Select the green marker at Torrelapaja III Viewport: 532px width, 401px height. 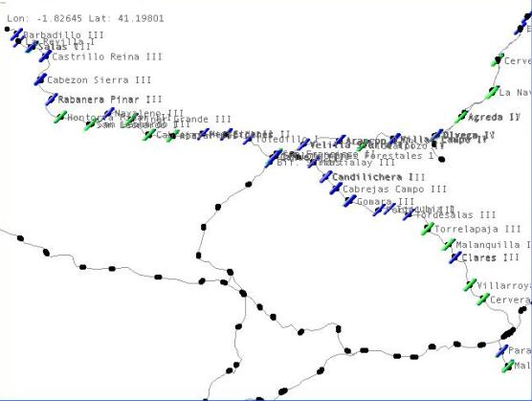[428, 229]
